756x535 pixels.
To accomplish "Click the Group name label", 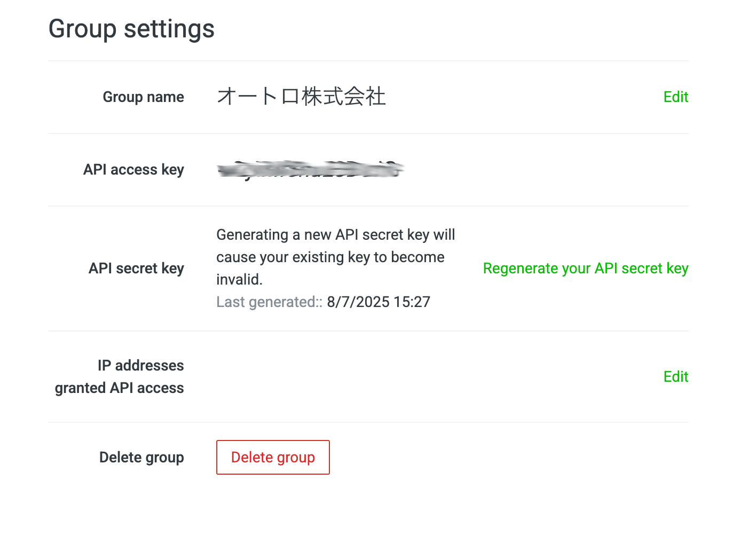I will [143, 97].
